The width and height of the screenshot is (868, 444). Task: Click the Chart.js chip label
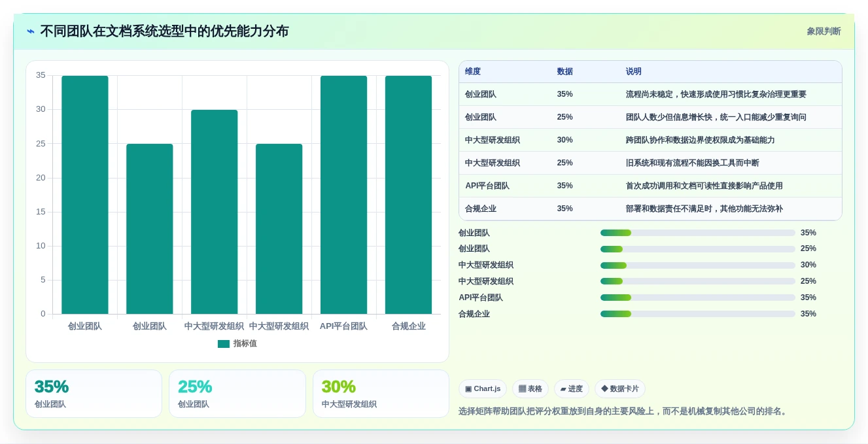pyautogui.click(x=487, y=389)
